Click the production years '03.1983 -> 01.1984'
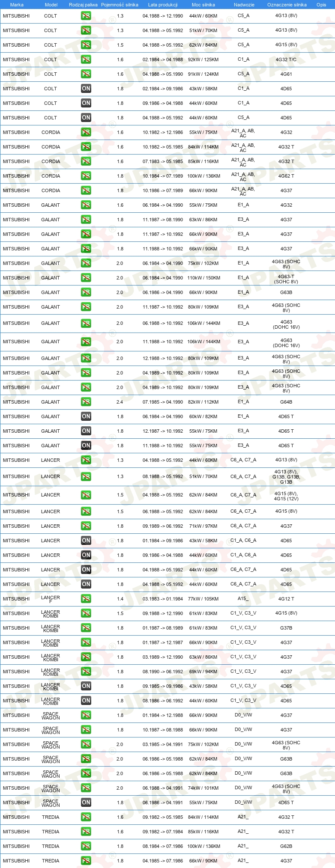 tap(163, 599)
